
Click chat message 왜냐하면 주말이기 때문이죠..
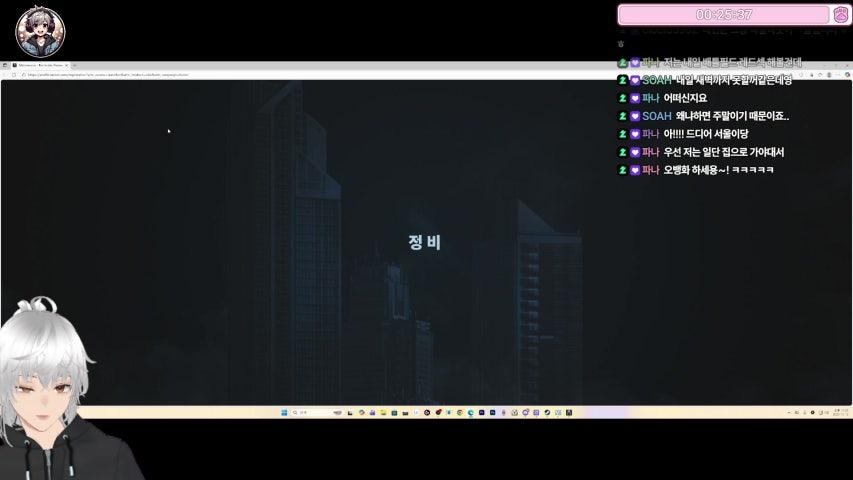click(x=732, y=116)
